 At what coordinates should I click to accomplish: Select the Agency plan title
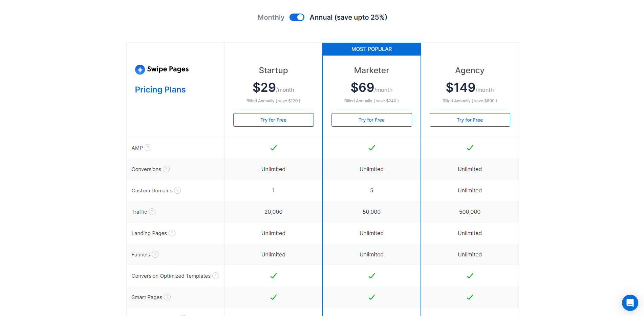coord(470,70)
